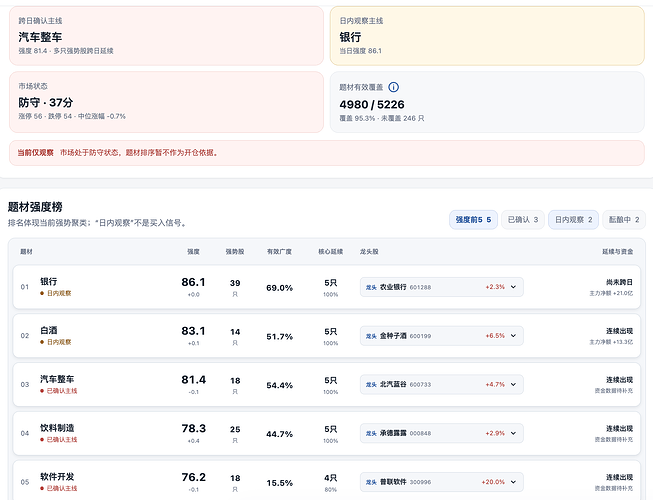Click stock code 601288

tap(420, 287)
